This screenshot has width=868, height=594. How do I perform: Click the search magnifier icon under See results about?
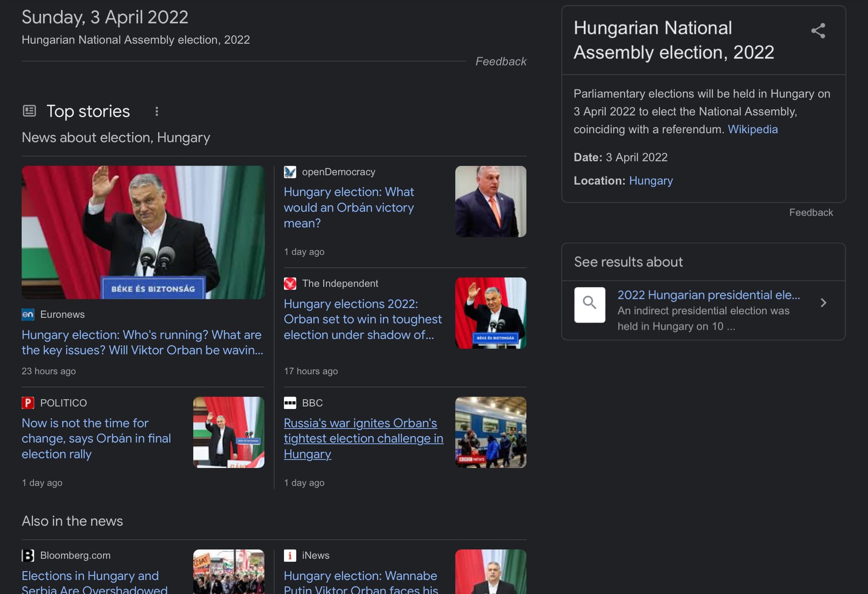(x=590, y=305)
